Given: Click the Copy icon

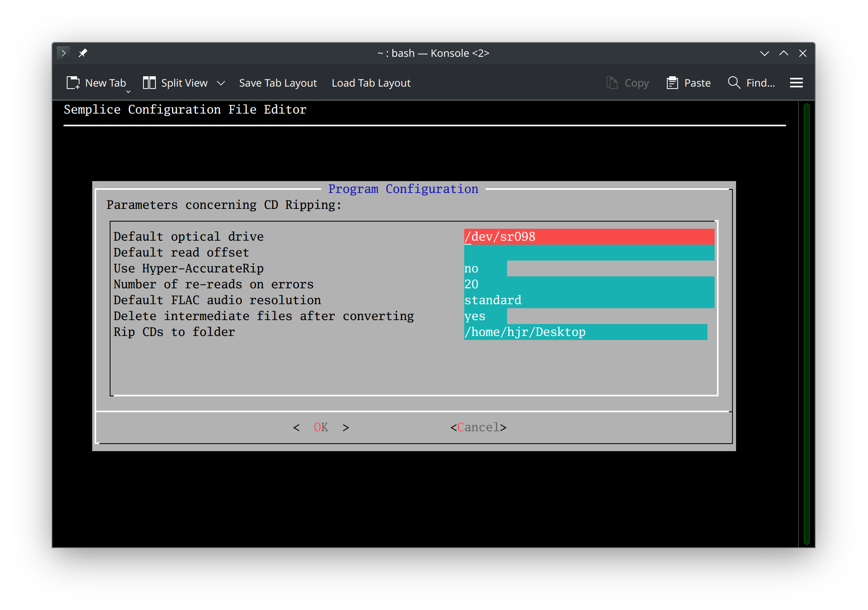Looking at the screenshot, I should (x=612, y=83).
